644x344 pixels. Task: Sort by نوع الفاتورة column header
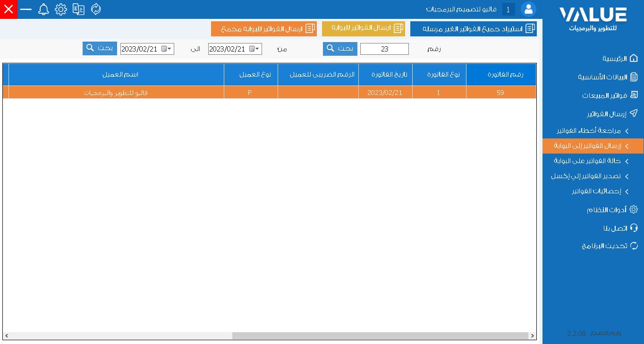click(x=439, y=75)
